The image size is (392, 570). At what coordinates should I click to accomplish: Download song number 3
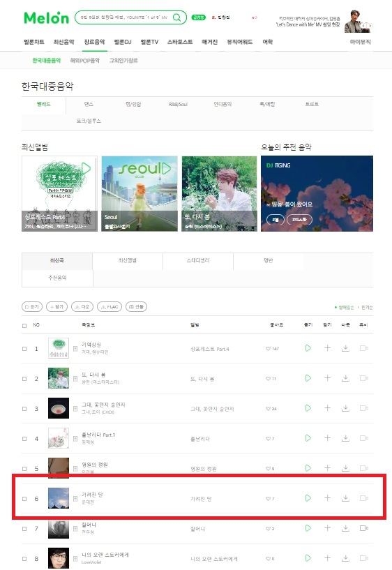pyautogui.click(x=345, y=408)
